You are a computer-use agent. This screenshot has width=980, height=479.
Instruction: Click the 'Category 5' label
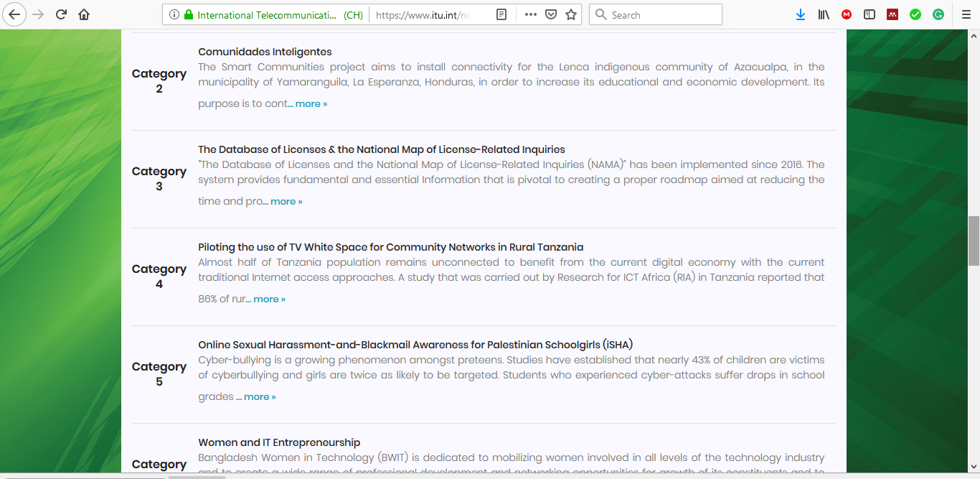(x=159, y=374)
